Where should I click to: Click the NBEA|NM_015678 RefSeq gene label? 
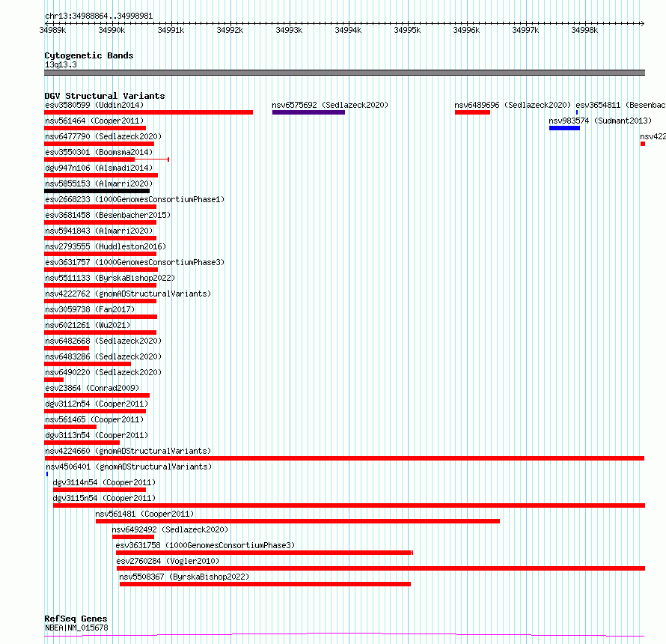point(76,628)
